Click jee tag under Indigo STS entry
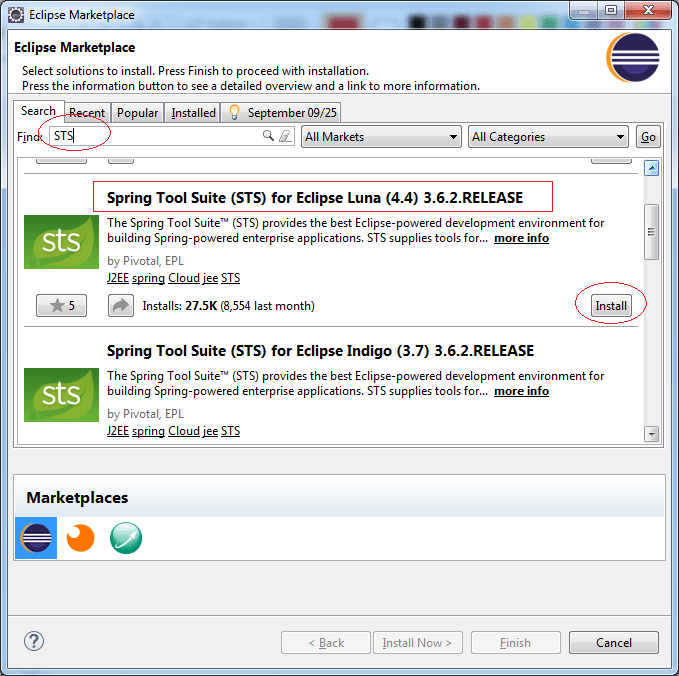 pos(210,431)
